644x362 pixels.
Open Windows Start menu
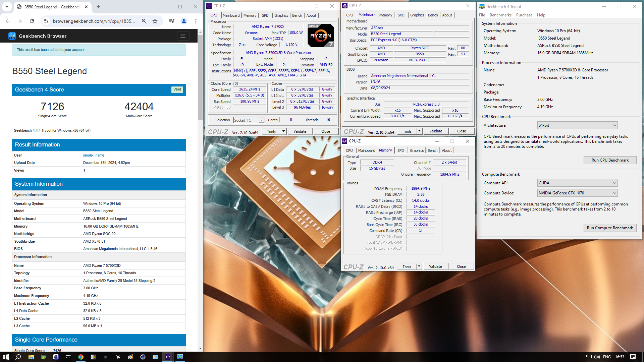[6, 357]
